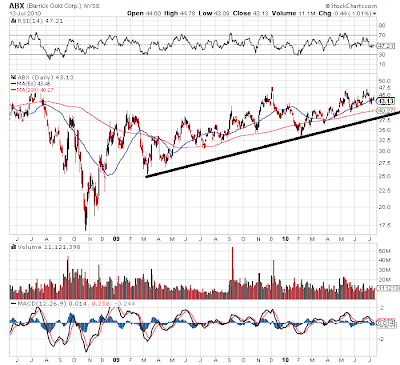The height and width of the screenshot is (365, 400).
Task: Click the 2 level on MACD axis
Action: pos(382,307)
